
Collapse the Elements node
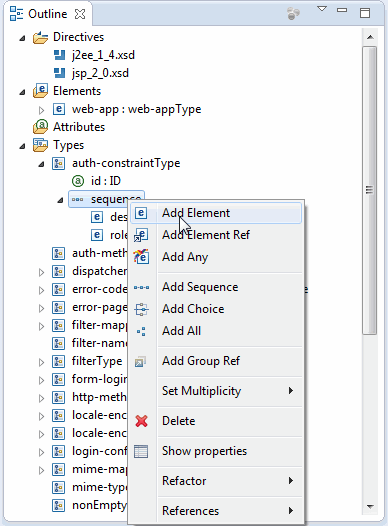point(22,92)
